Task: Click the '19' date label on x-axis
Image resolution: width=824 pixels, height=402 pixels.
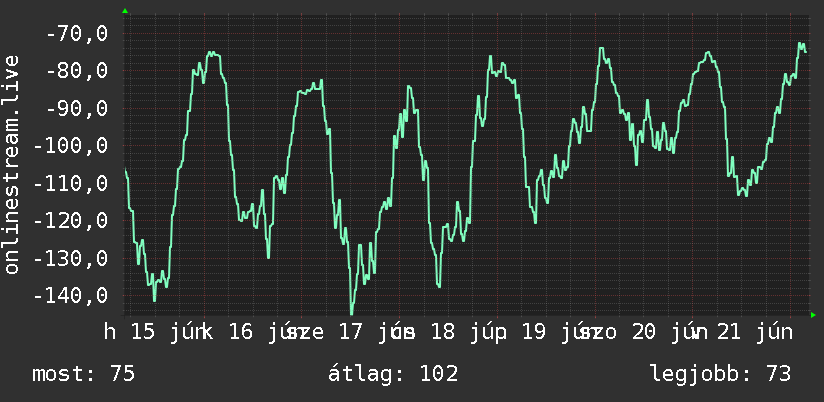Action: [x=533, y=332]
